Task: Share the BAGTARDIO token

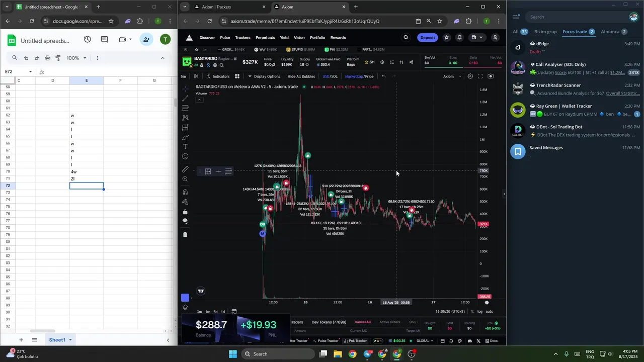Action: click(x=411, y=62)
